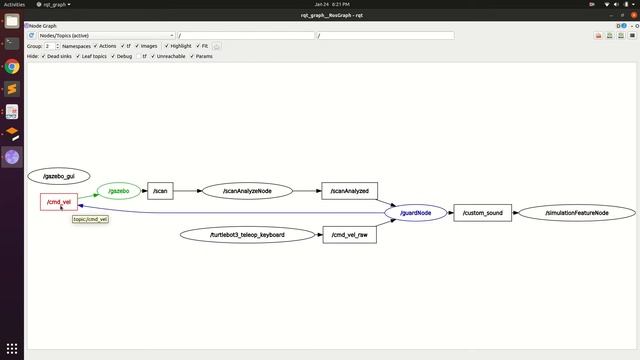
Task: Toggle the Actions grouping checkbox
Action: coord(105,46)
